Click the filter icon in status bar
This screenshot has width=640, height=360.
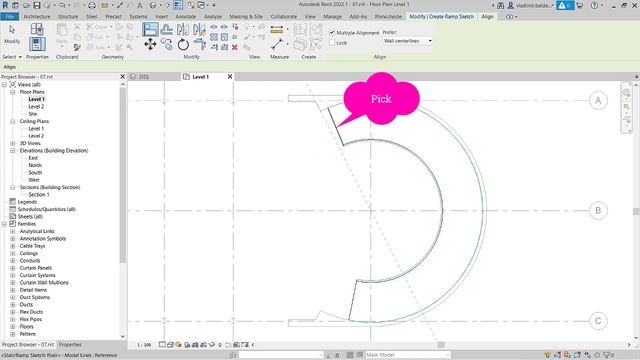coord(608,355)
